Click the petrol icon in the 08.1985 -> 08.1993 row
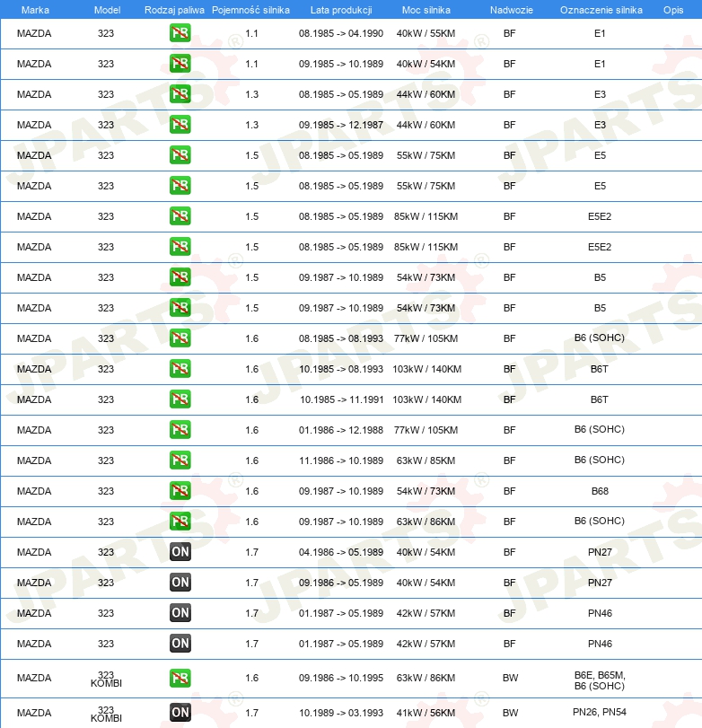 (180, 338)
